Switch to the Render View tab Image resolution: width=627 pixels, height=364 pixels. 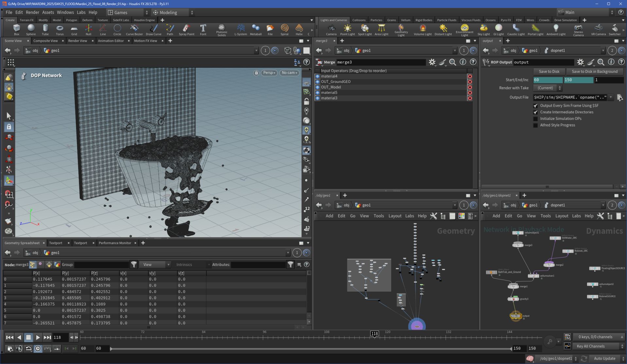tap(77, 41)
